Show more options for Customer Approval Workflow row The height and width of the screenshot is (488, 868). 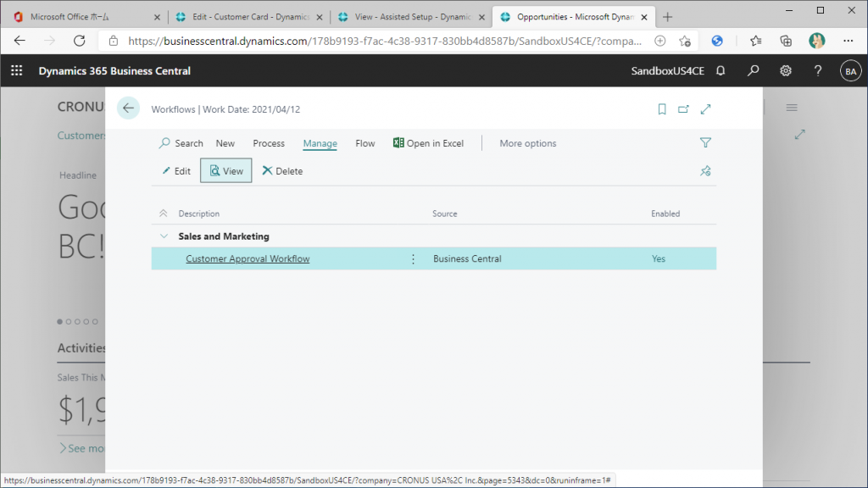coord(413,259)
